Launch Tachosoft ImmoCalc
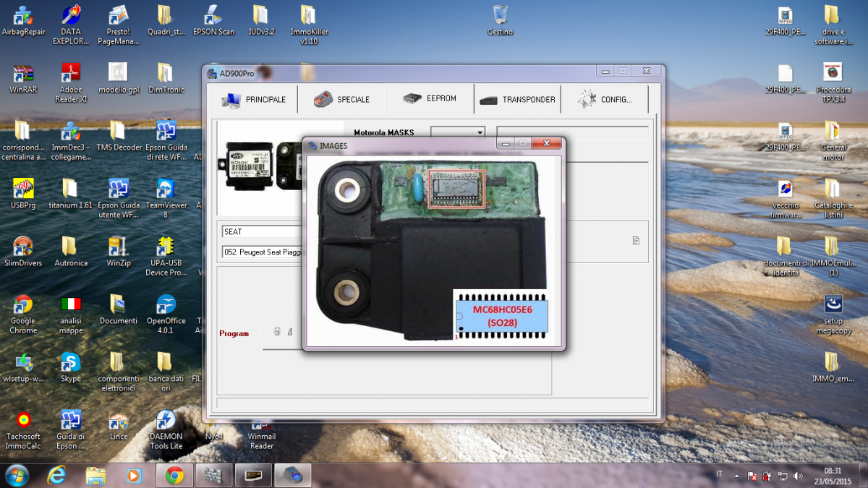This screenshot has width=868, height=488. [24, 430]
